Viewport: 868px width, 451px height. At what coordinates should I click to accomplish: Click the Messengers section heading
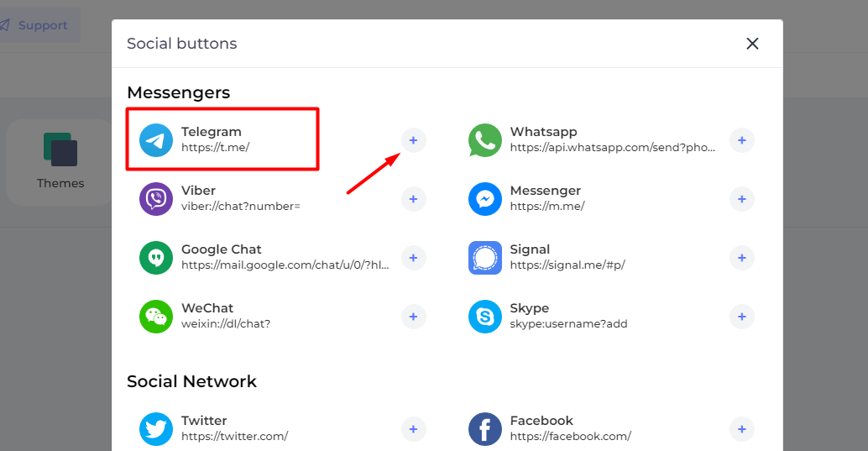click(178, 92)
